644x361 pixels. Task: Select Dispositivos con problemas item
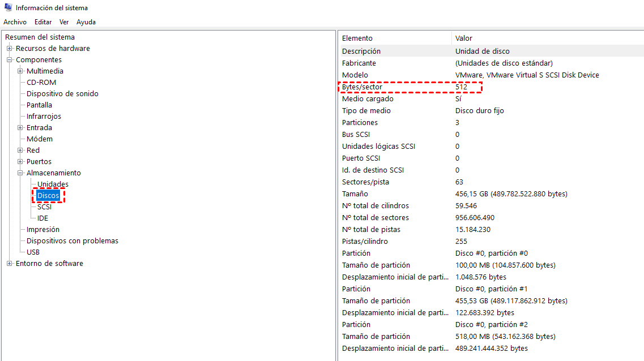[x=72, y=241]
